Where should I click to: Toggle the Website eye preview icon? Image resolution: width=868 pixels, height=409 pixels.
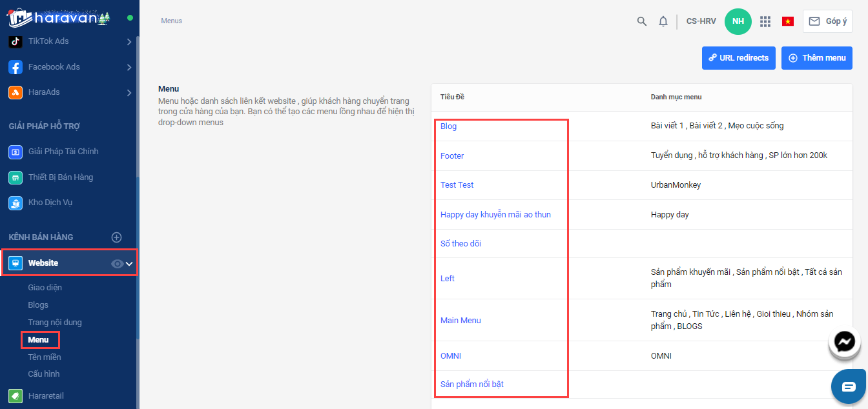[117, 263]
